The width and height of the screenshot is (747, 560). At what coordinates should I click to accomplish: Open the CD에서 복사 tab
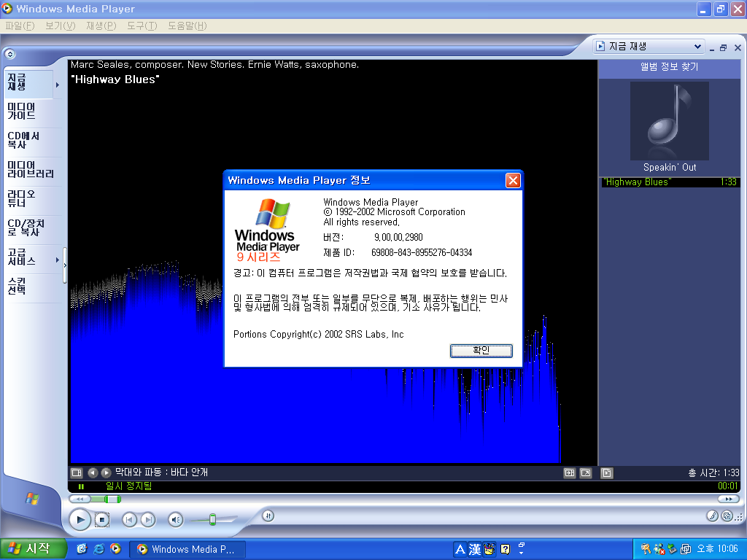click(x=34, y=141)
